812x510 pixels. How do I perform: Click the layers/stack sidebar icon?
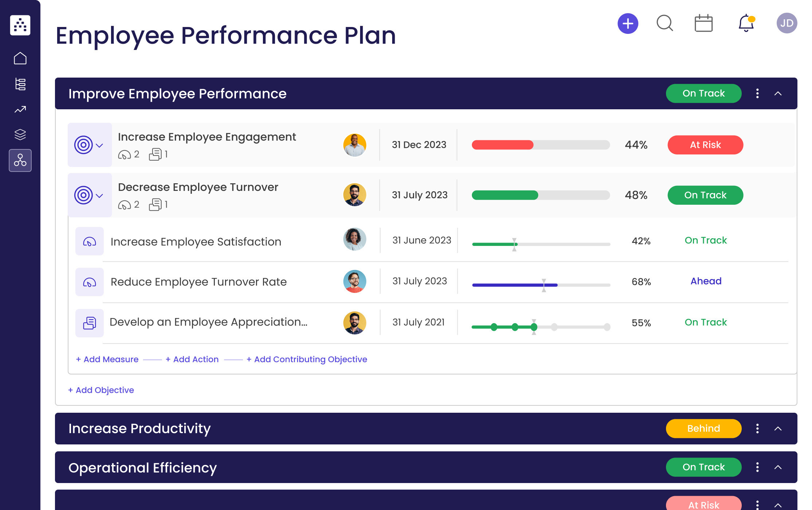20,134
